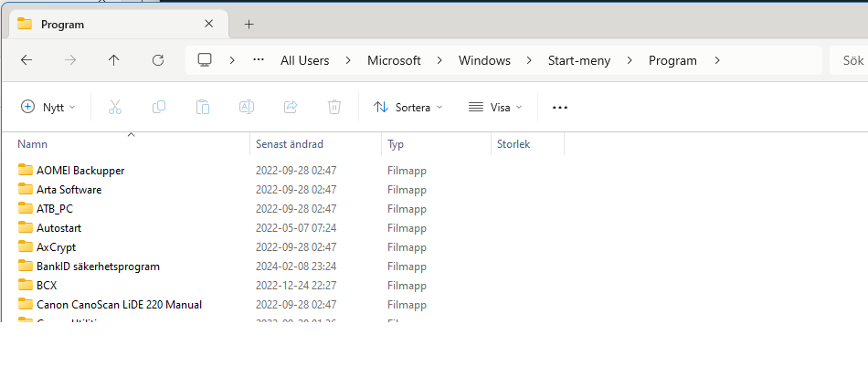
Task: Select the AOMEI Backupper folder
Action: [80, 171]
